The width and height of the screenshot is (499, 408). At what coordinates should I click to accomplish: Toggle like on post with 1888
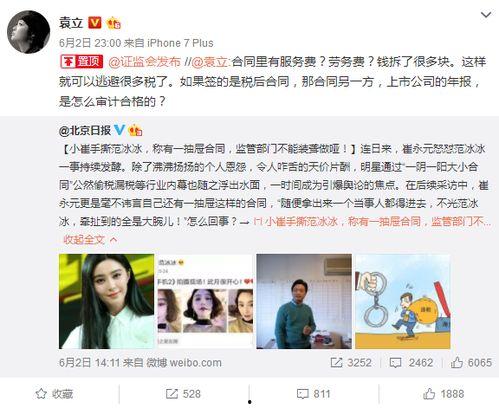(x=444, y=394)
